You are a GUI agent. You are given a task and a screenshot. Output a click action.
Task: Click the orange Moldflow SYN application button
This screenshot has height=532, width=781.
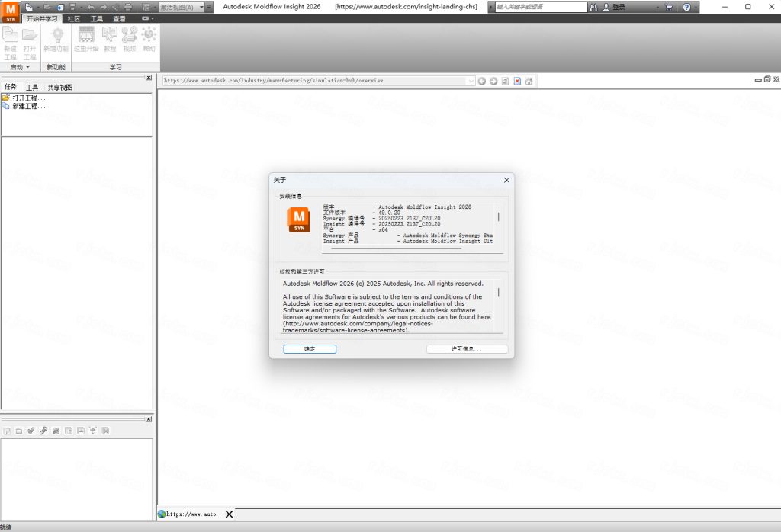click(x=11, y=11)
